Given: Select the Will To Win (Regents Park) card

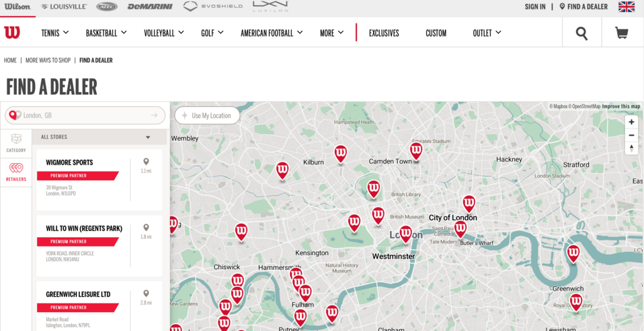Looking at the screenshot, I should click(x=99, y=246).
